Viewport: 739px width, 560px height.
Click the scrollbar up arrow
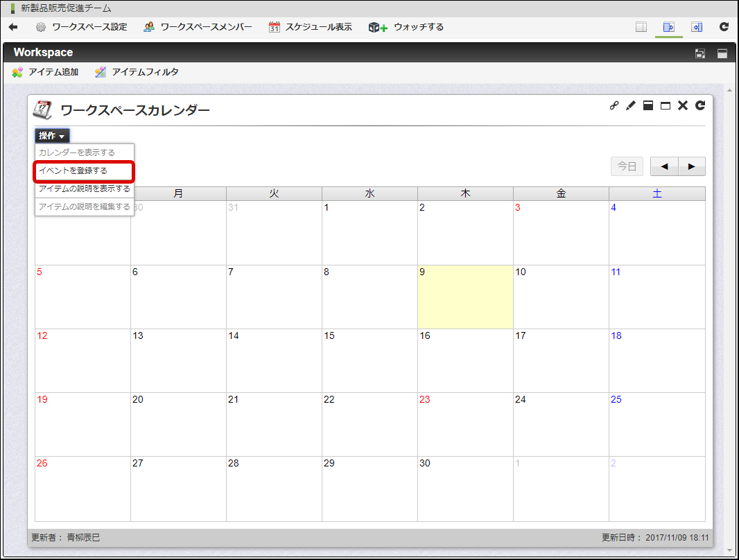pos(729,90)
